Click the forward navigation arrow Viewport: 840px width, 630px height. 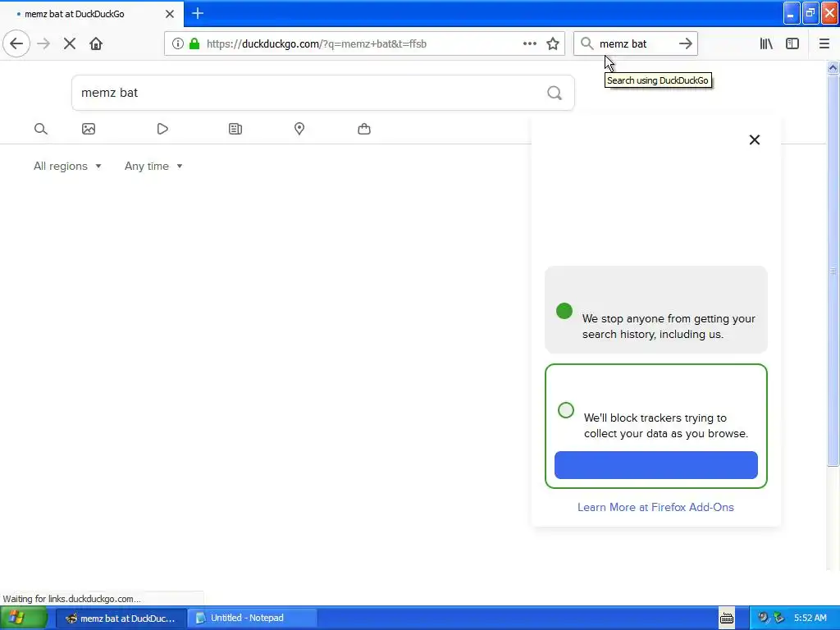point(43,43)
